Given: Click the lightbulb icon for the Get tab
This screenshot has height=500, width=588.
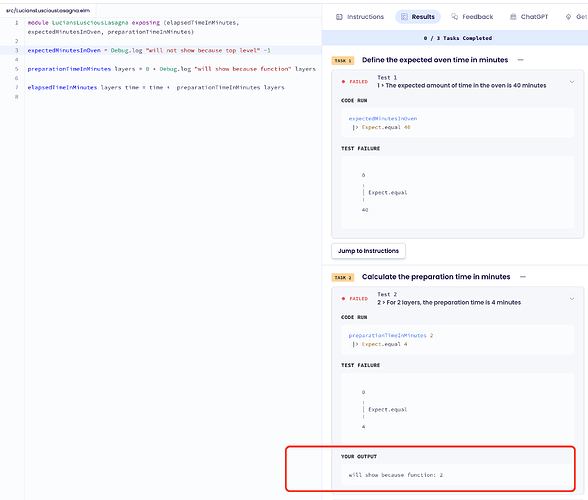Looking at the screenshot, I should coord(568,17).
